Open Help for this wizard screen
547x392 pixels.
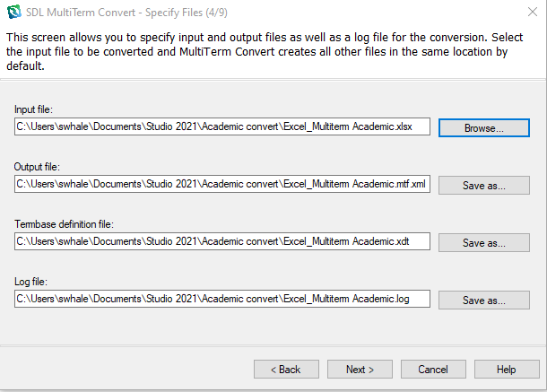click(x=507, y=369)
